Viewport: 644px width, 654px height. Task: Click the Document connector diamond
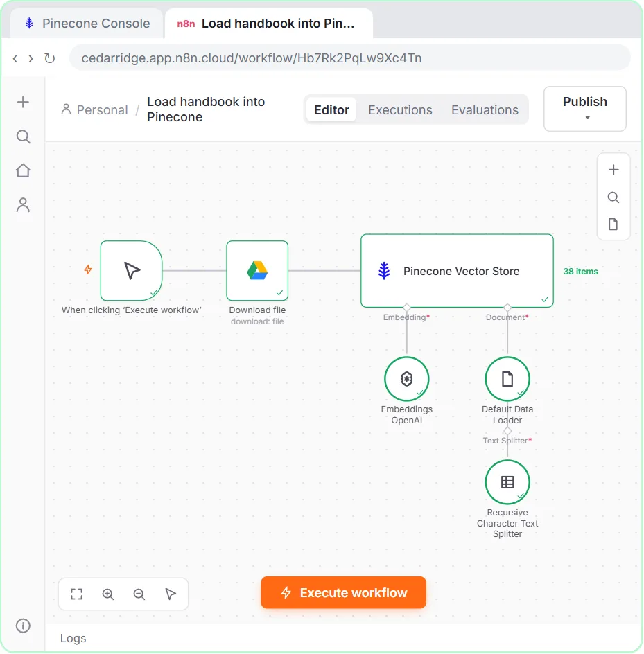click(x=507, y=308)
